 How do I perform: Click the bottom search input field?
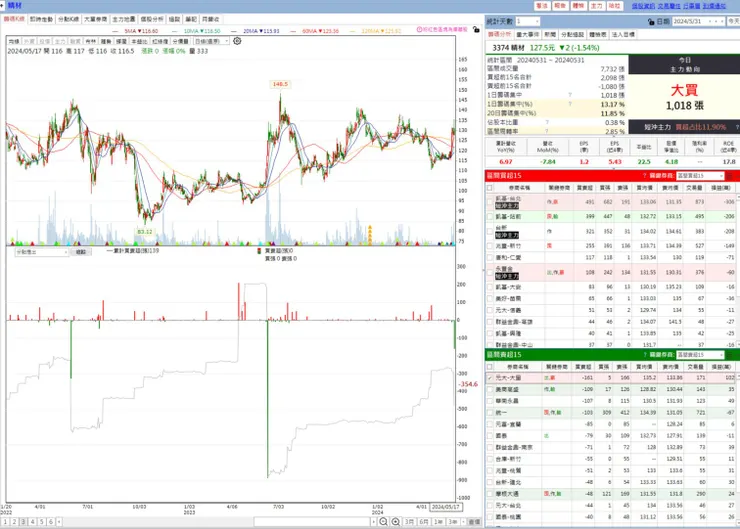click(x=311, y=522)
